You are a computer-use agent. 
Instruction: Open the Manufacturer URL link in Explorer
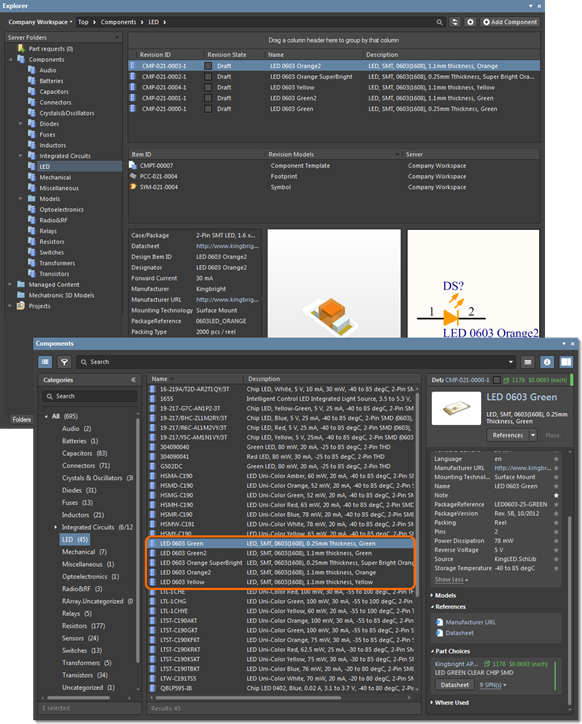coord(227,300)
